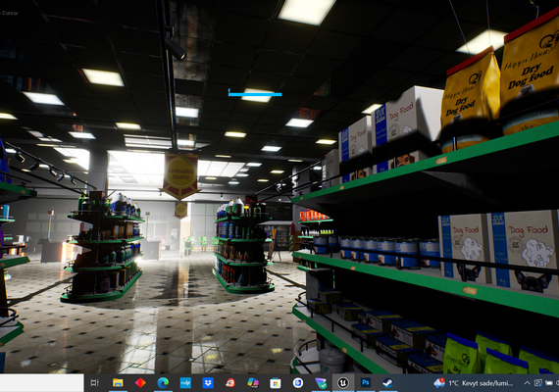Expand the hidden system tray icons chevron
The width and height of the screenshot is (559, 392).
tap(527, 383)
